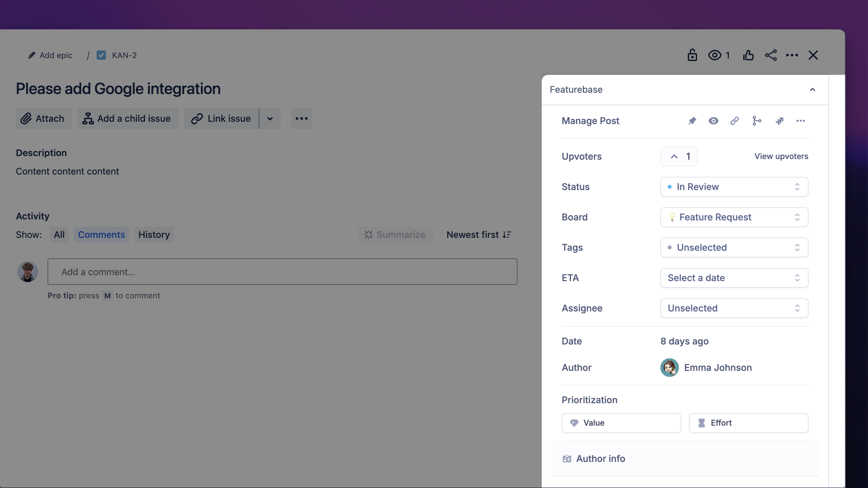Open the Board dropdown showing Feature Request
868x488 pixels.
(x=734, y=217)
